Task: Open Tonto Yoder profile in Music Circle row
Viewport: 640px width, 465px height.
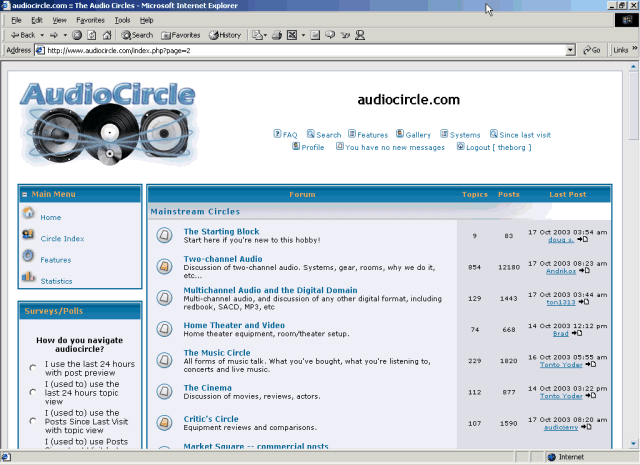Action: [x=561, y=365]
